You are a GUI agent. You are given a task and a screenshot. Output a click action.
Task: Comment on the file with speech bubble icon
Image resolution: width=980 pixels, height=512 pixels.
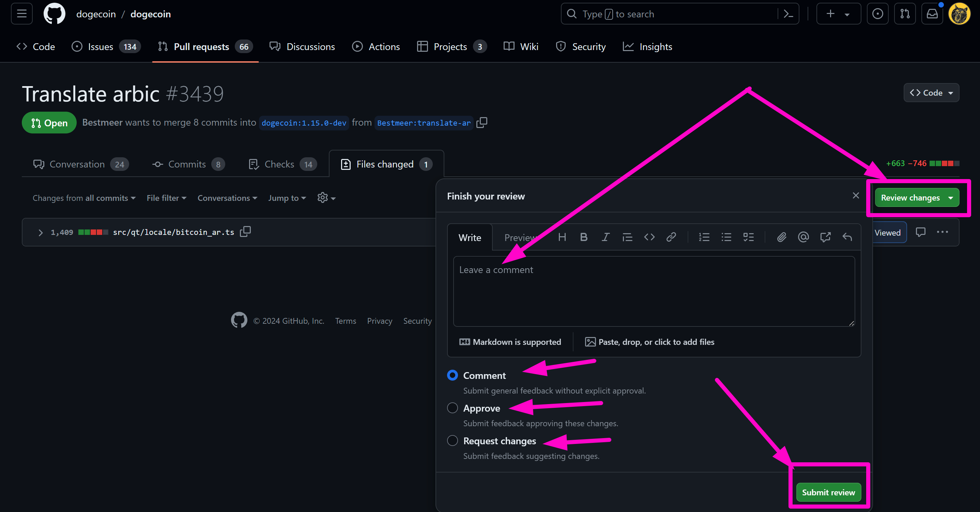[920, 232]
